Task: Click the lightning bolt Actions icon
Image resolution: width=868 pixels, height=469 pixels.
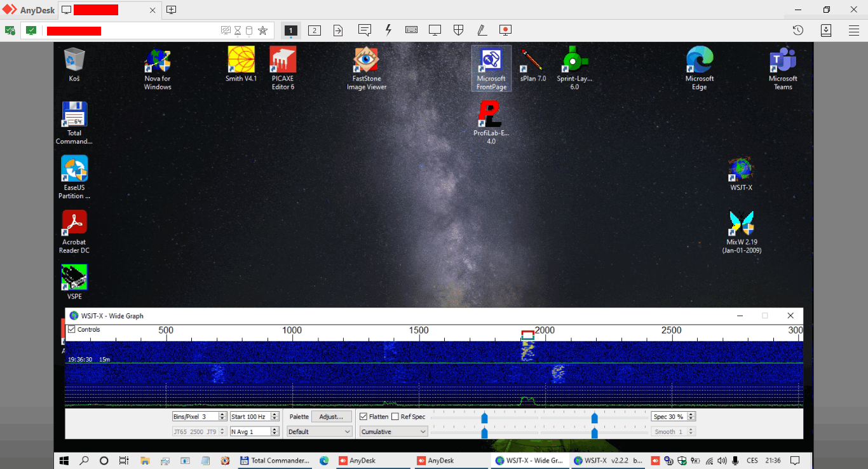Action: tap(388, 30)
